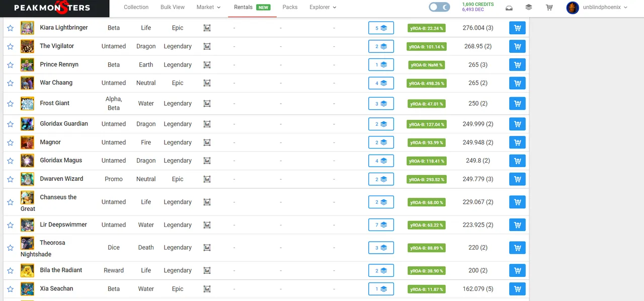Open stats chart for Kiara Lightbringer

207,28
